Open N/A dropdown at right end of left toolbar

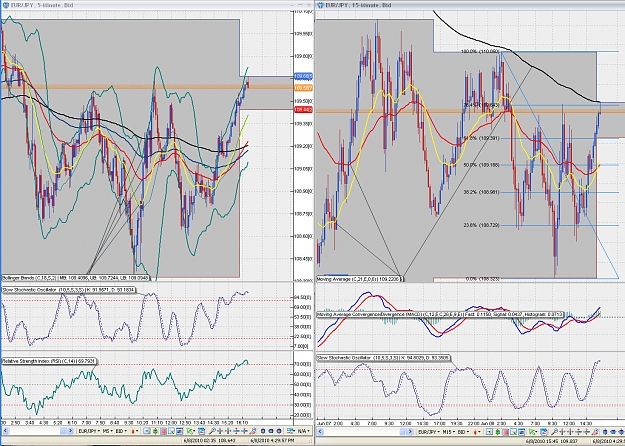304,431
